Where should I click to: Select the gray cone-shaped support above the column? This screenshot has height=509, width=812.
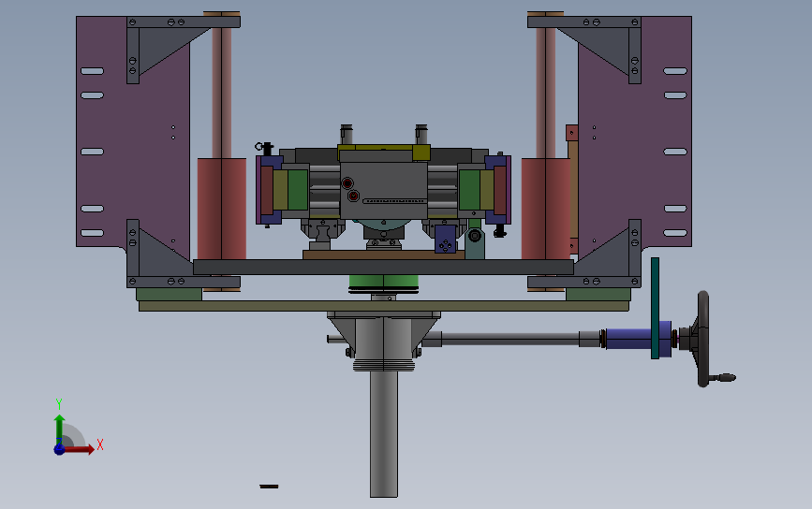pyautogui.click(x=384, y=334)
